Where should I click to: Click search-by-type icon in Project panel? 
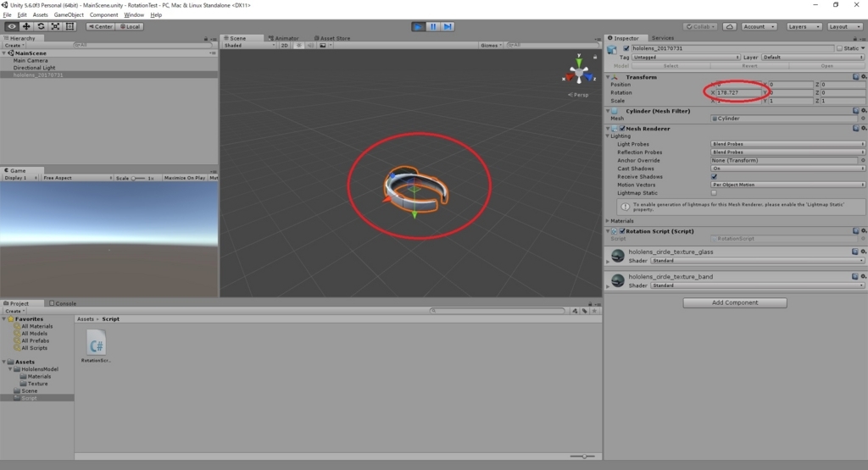coord(575,311)
